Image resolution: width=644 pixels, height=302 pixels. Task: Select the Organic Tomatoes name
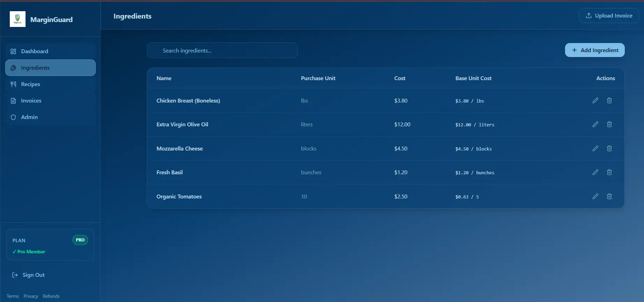coord(179,196)
